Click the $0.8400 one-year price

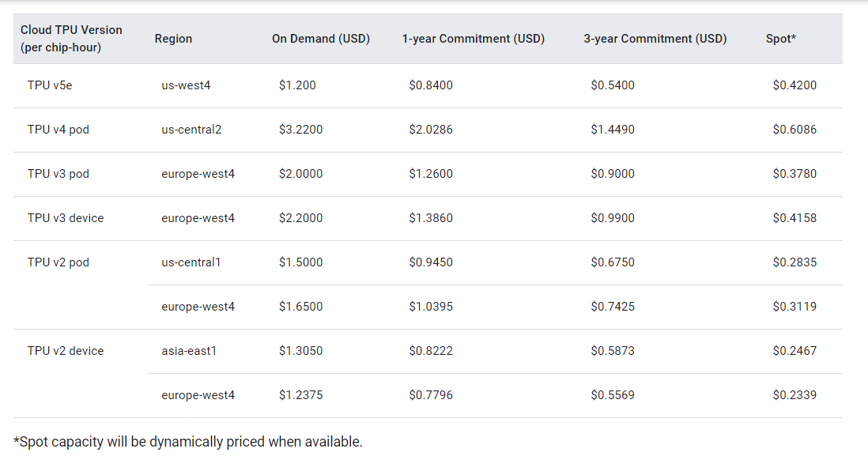(431, 85)
